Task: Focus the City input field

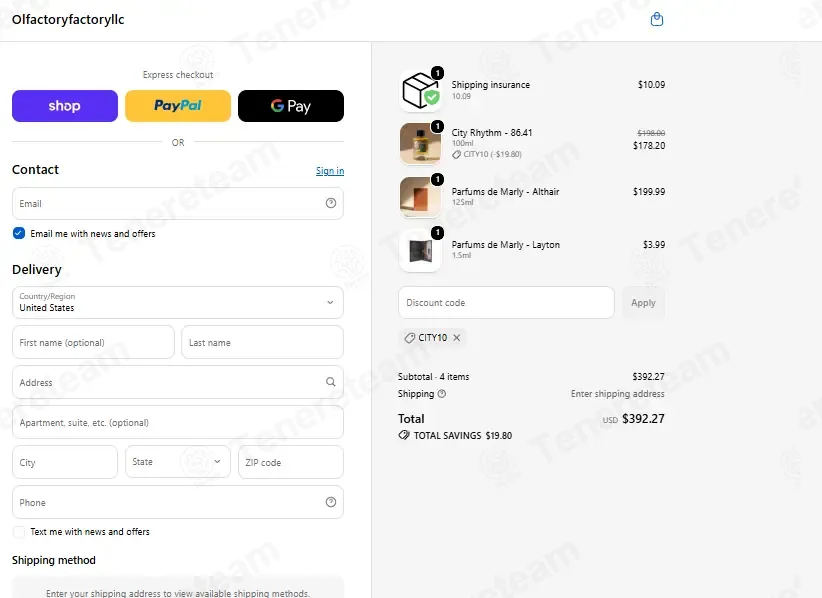Action: click(65, 462)
